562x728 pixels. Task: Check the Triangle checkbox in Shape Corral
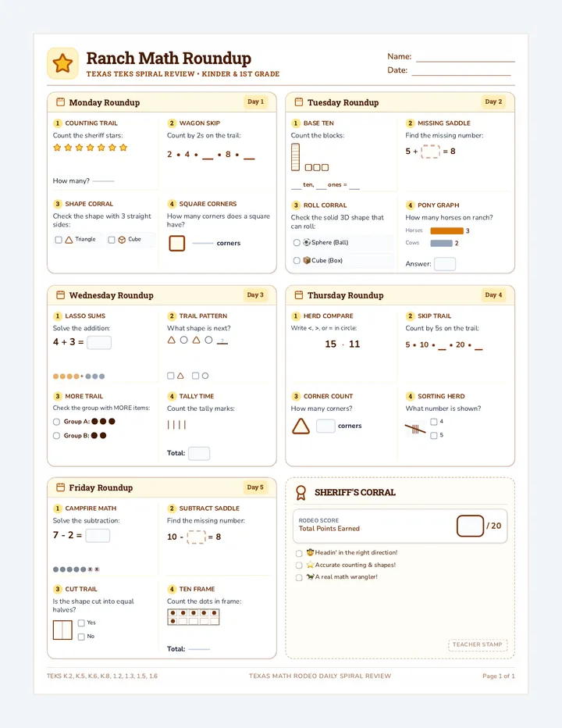(59, 240)
